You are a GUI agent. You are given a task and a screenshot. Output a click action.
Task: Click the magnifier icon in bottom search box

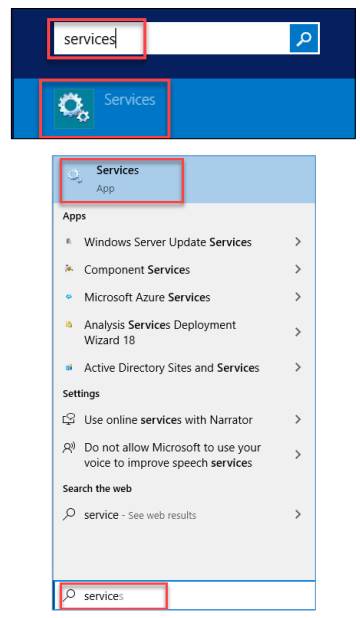tap(69, 595)
